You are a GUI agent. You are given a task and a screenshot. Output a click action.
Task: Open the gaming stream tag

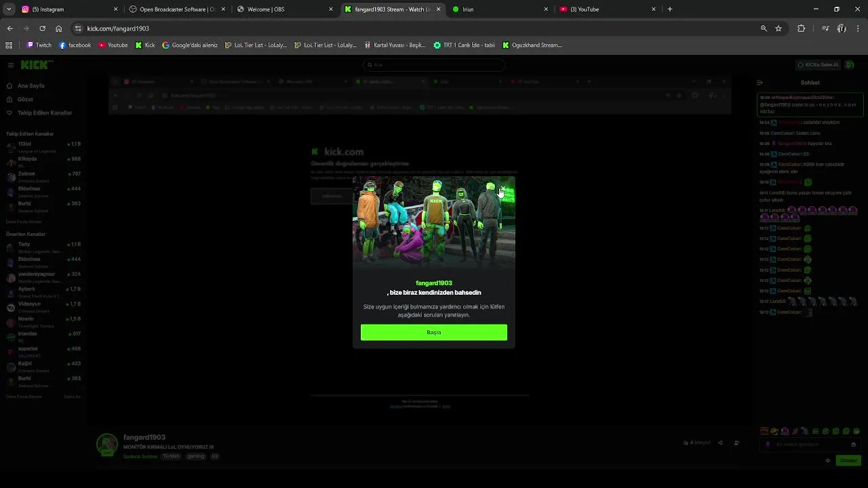tap(196, 457)
